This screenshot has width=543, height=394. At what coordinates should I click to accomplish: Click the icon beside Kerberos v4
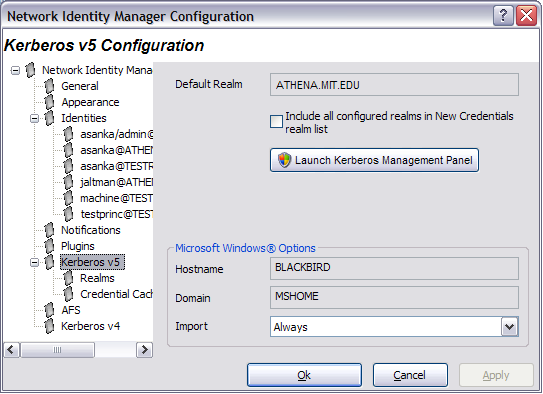pos(50,326)
